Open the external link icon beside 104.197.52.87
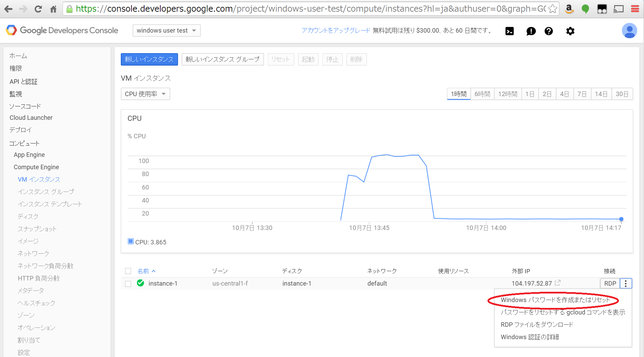 (557, 283)
